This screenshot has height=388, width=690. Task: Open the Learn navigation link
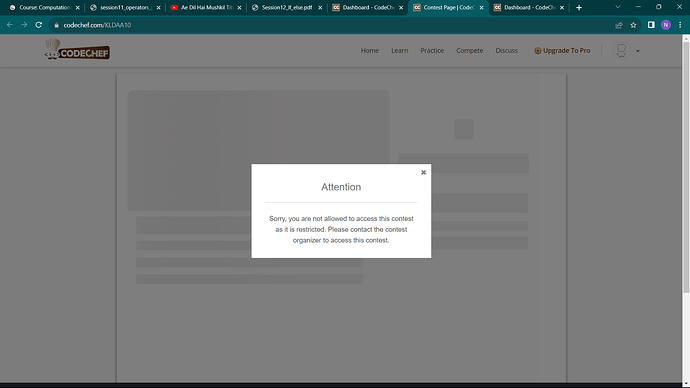(400, 51)
